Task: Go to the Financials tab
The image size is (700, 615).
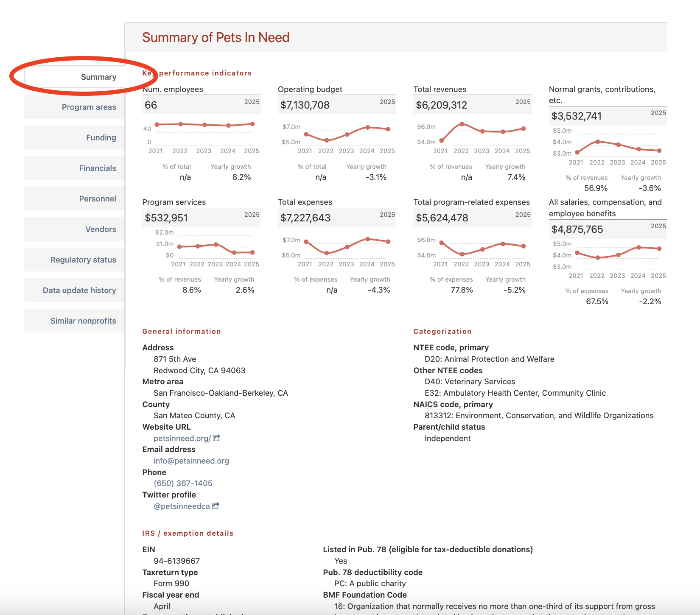Action: click(75, 168)
